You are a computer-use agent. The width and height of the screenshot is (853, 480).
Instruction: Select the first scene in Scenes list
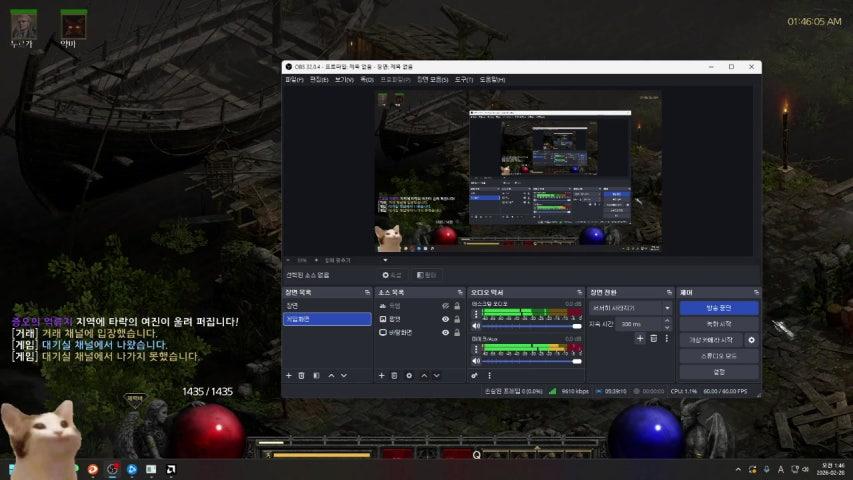(x=327, y=306)
